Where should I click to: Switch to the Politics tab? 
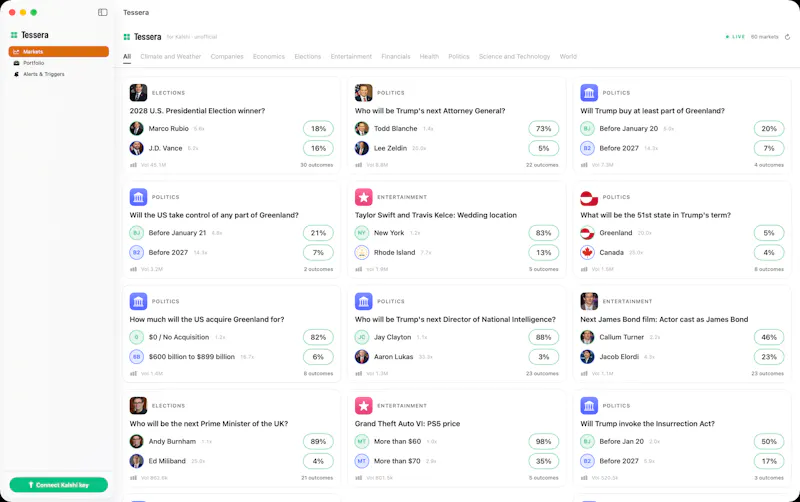(x=459, y=57)
